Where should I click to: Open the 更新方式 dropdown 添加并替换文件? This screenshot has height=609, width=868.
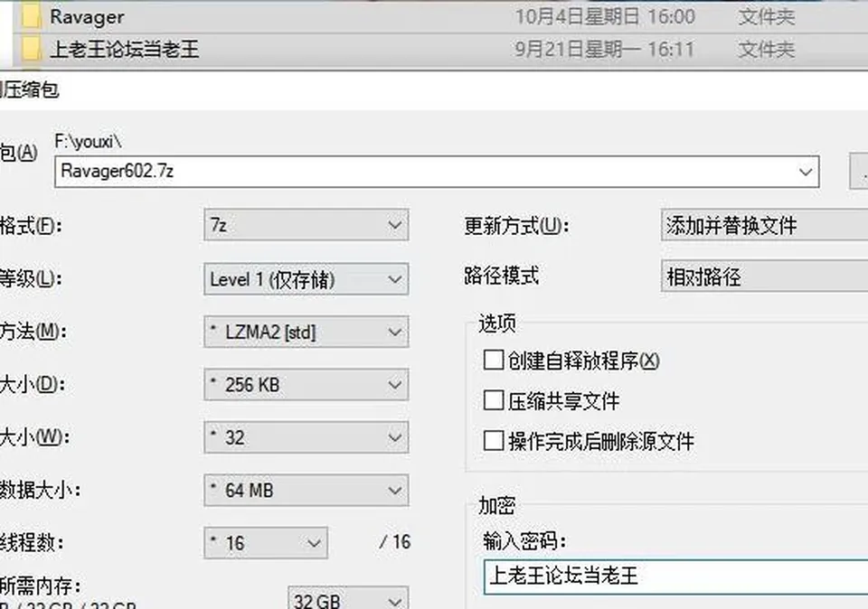[x=765, y=225]
